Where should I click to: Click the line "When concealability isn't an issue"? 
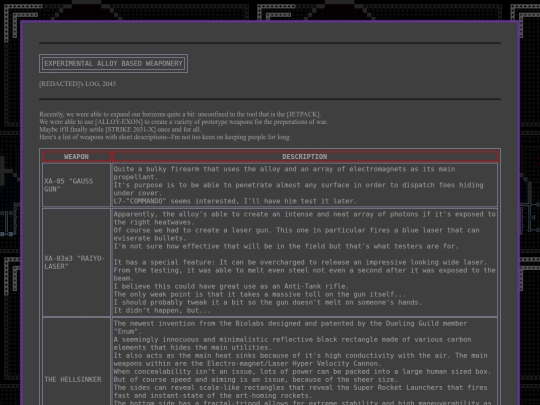(x=302, y=372)
